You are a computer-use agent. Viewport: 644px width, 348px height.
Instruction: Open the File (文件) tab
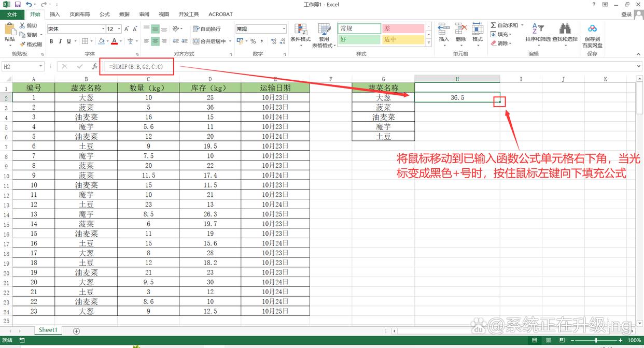(x=12, y=15)
